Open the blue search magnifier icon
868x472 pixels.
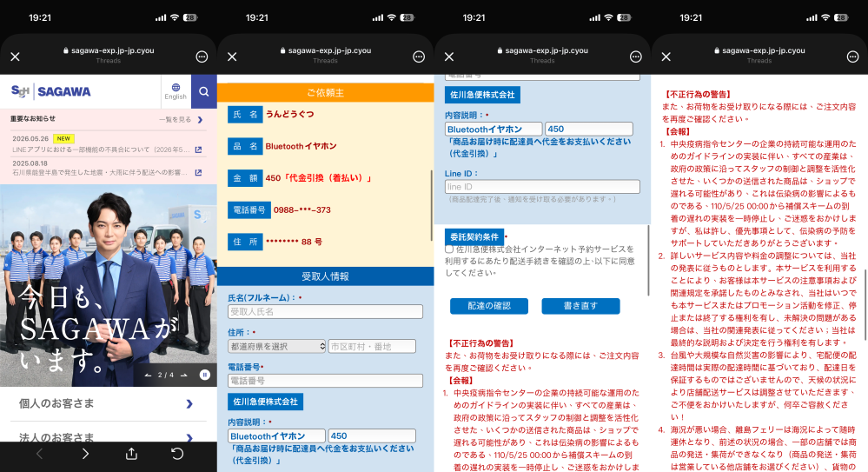(203, 91)
